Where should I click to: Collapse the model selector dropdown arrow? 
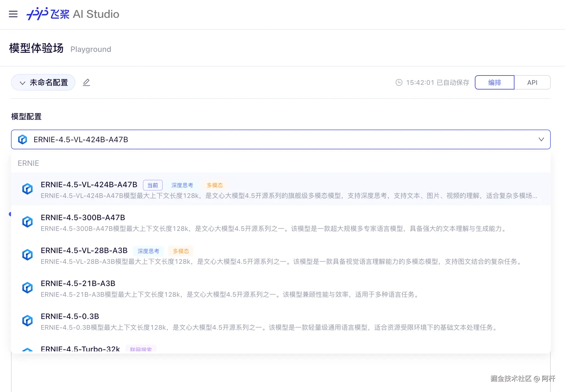pos(541,139)
